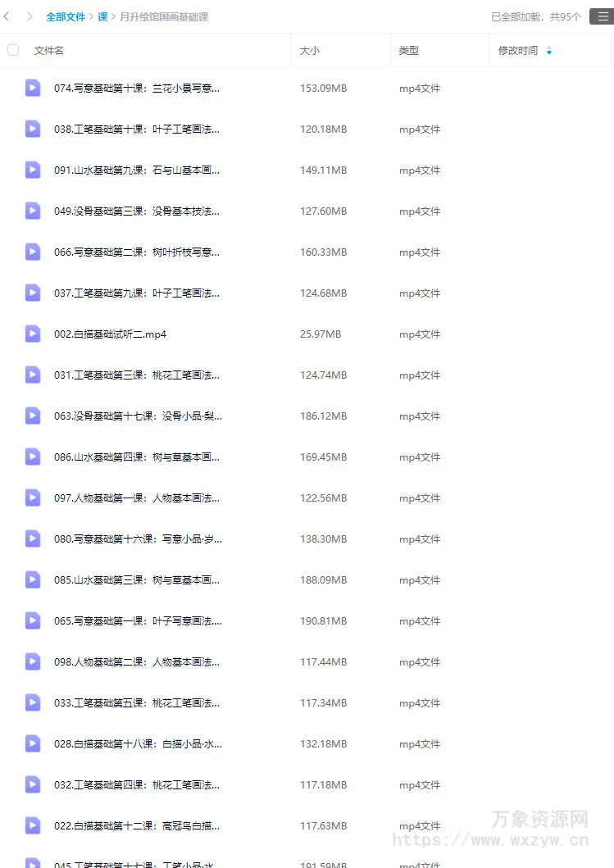Screen dimensions: 614x868
Task: Toggle the select-all checkbox beside 文件名
Action: pyautogui.click(x=13, y=50)
